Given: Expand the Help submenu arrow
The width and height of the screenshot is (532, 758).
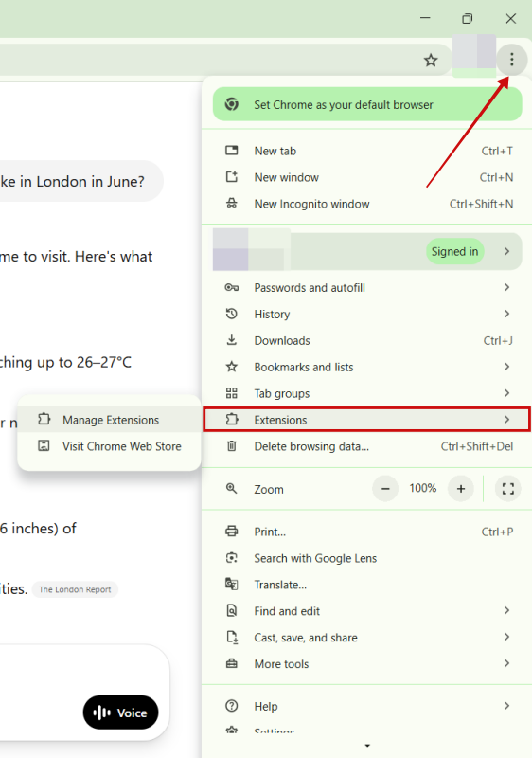Looking at the screenshot, I should pyautogui.click(x=506, y=706).
